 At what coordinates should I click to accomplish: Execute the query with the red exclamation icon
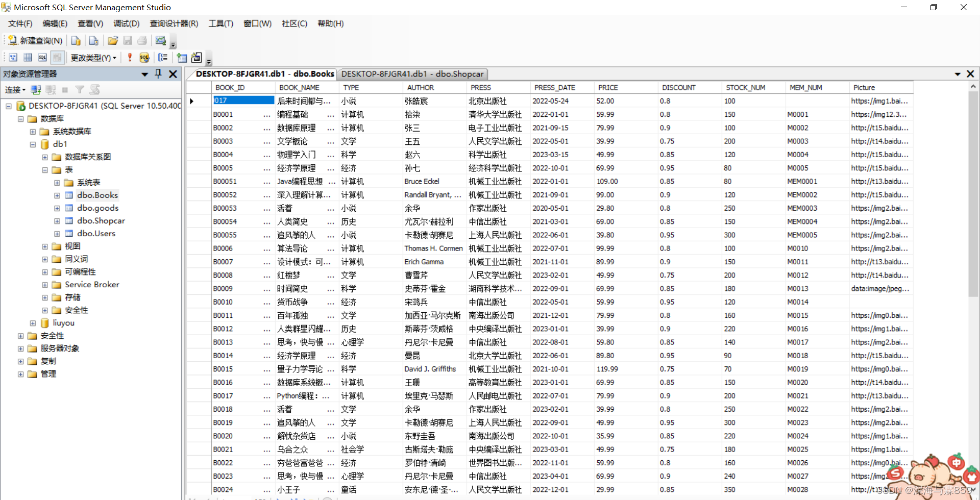tap(129, 58)
